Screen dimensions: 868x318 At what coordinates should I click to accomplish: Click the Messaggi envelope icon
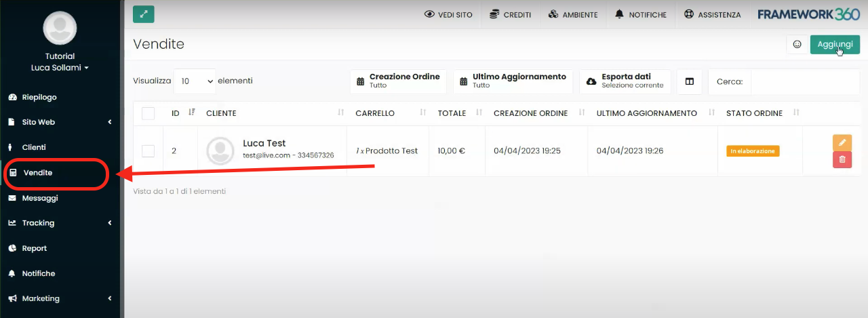(x=12, y=198)
